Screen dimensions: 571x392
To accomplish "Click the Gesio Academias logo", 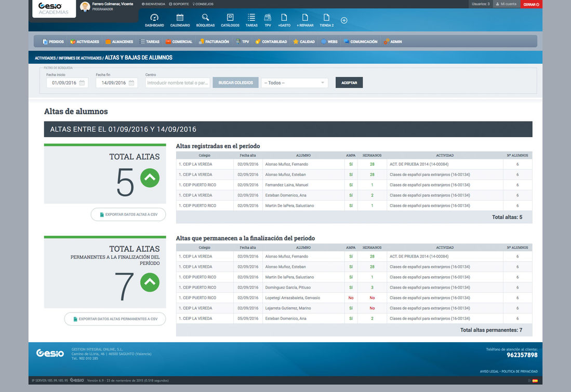I will [x=54, y=8].
